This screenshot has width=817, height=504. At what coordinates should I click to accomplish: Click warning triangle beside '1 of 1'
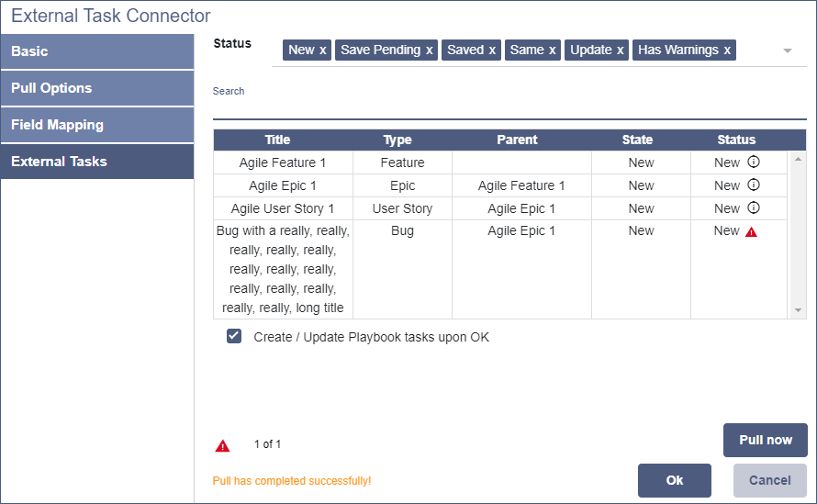(x=222, y=446)
